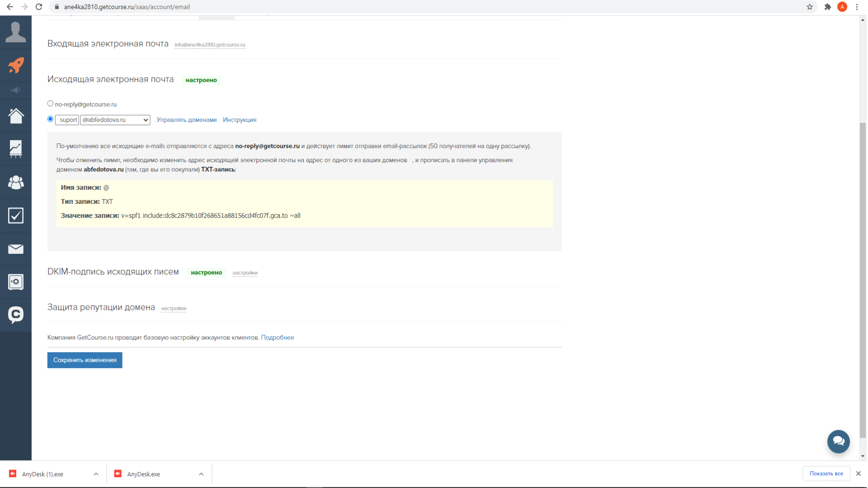Click the suport sender name input field
868x488 pixels.
coord(67,120)
